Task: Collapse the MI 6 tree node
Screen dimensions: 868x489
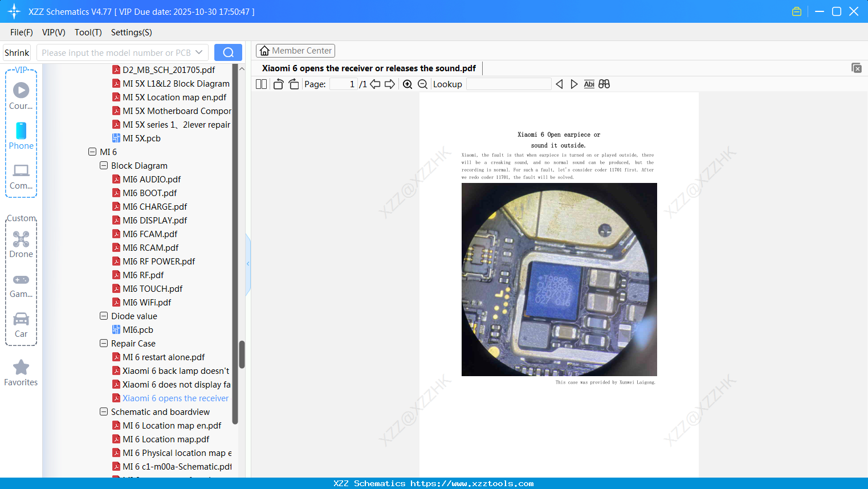Action: (x=92, y=152)
